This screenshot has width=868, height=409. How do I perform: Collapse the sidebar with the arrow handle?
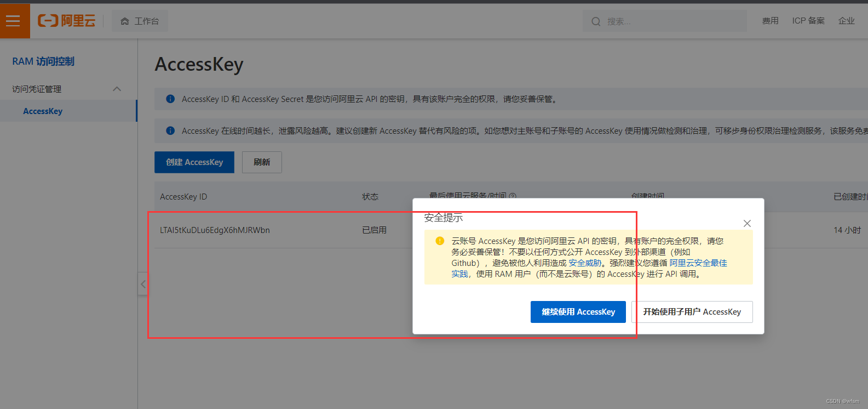coord(143,284)
